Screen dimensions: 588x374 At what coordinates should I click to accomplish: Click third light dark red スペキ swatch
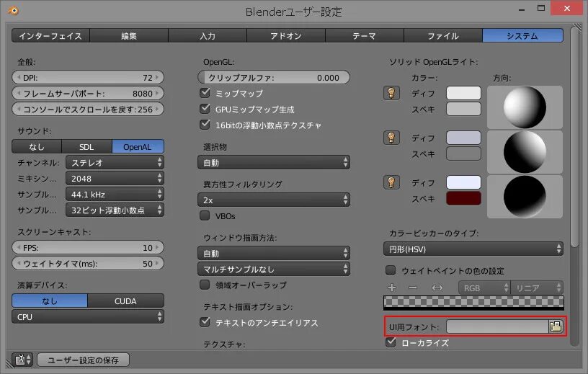point(463,198)
